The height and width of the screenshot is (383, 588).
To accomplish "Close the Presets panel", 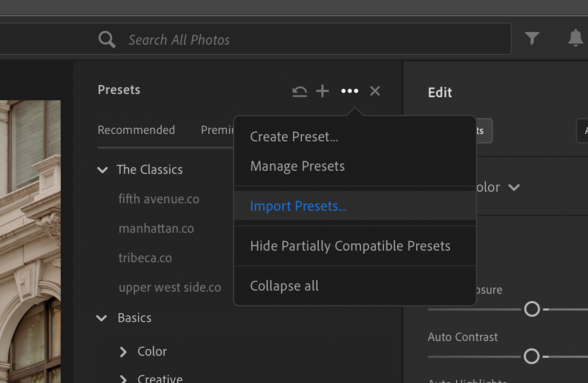I will 375,91.
